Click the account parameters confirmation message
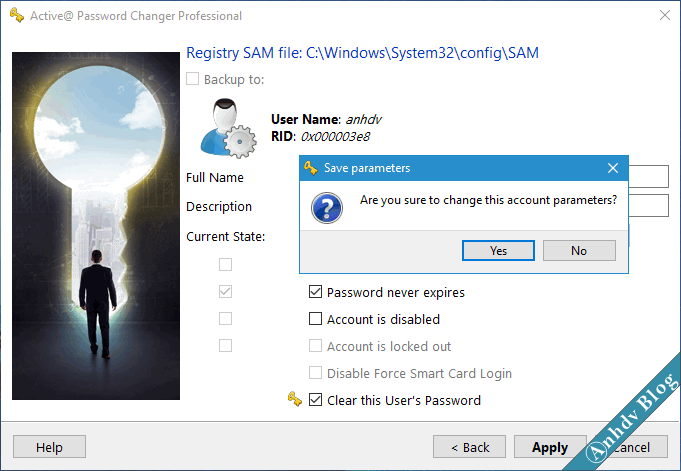681x471 pixels. coord(488,200)
